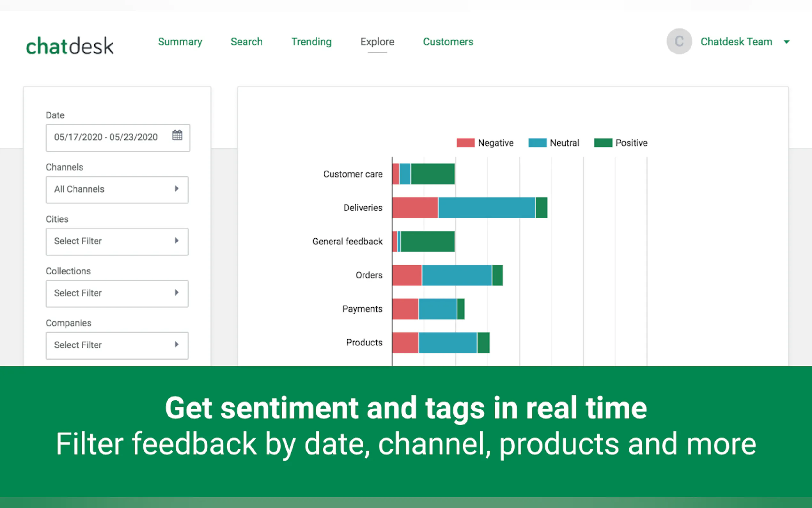This screenshot has height=508, width=812.
Task: Open the calendar icon in Date field
Action: 177,135
